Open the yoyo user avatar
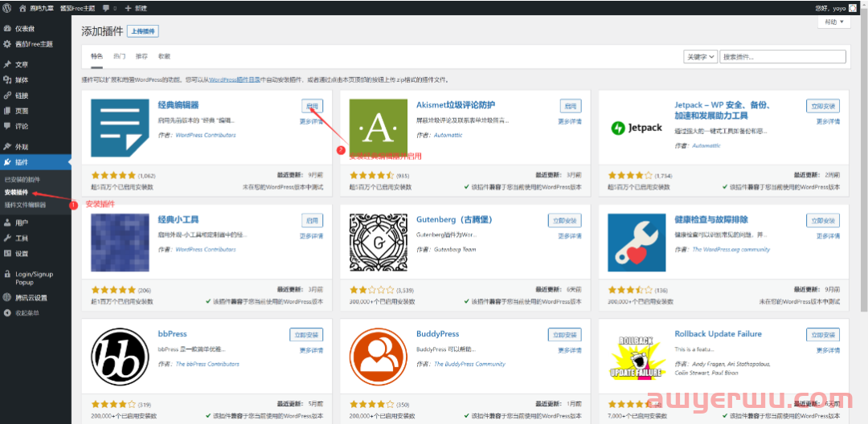This screenshot has width=868, height=424. 852,8
